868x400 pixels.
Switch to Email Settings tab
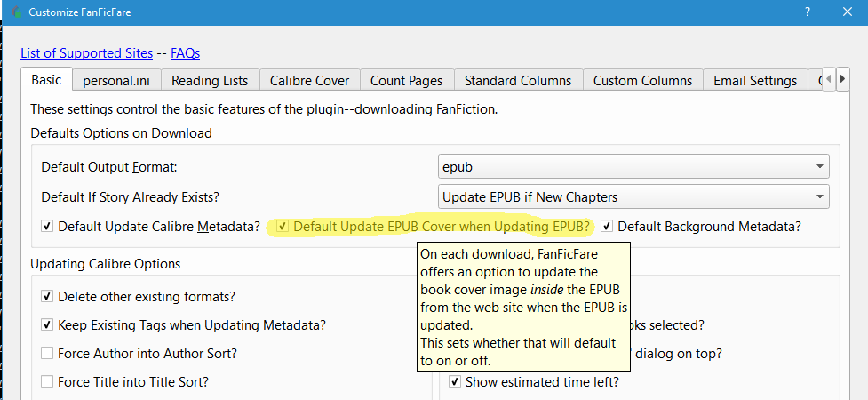(755, 81)
